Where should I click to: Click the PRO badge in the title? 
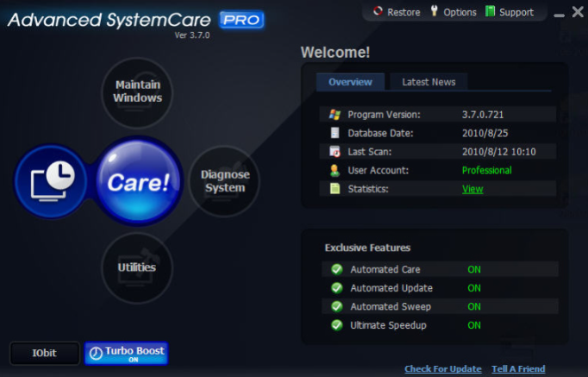point(241,20)
